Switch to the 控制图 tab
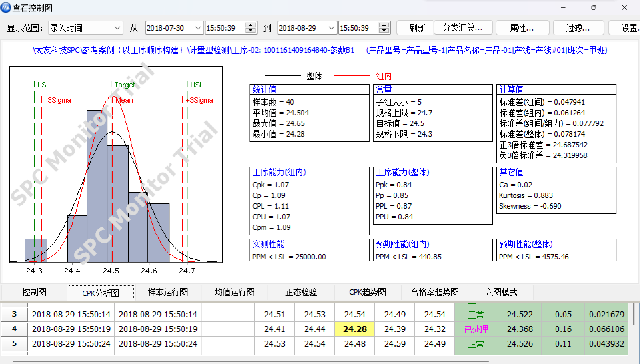 [x=34, y=292]
